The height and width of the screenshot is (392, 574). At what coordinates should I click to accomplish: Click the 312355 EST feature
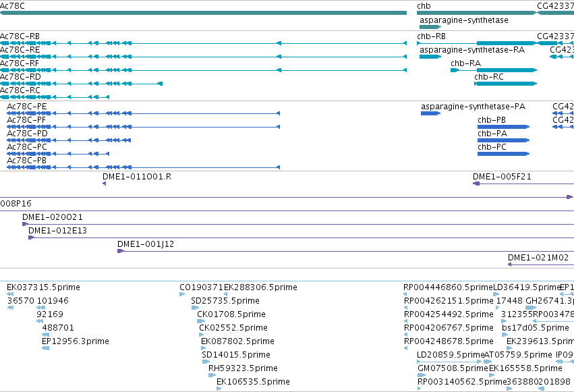(x=504, y=321)
